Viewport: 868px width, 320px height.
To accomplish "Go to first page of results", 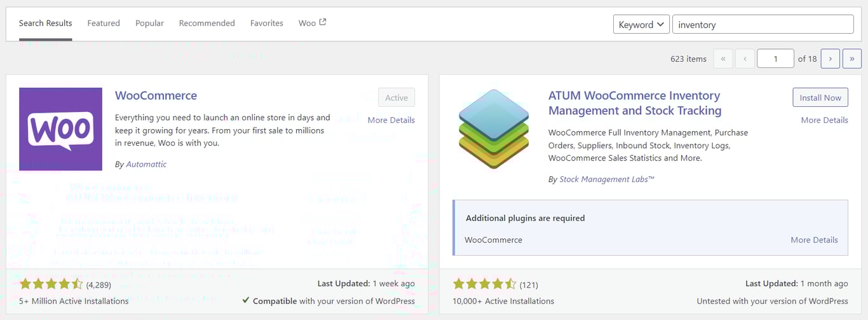I will 723,59.
